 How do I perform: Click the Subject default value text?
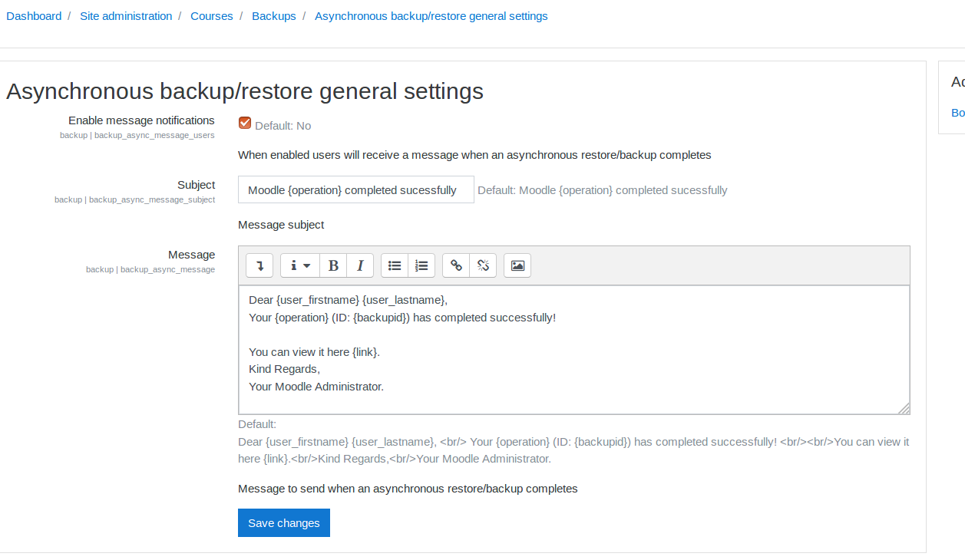(603, 190)
